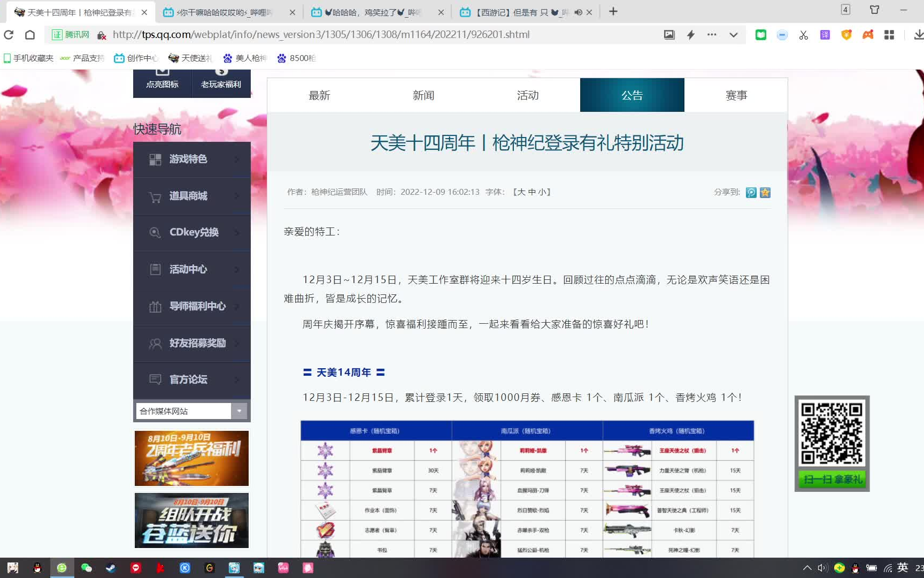Switch the 英 input method indicator
Screen dimensions: 924x578
pos(903,568)
